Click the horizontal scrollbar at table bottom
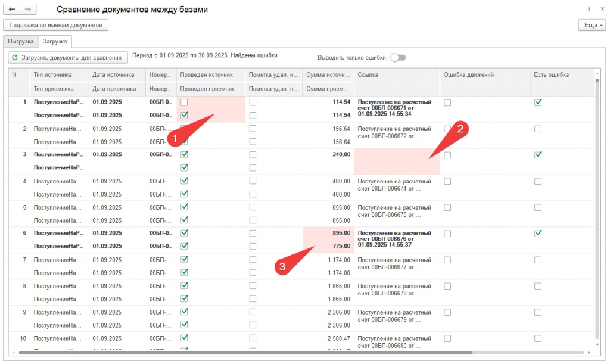610x364 pixels. tap(238, 353)
